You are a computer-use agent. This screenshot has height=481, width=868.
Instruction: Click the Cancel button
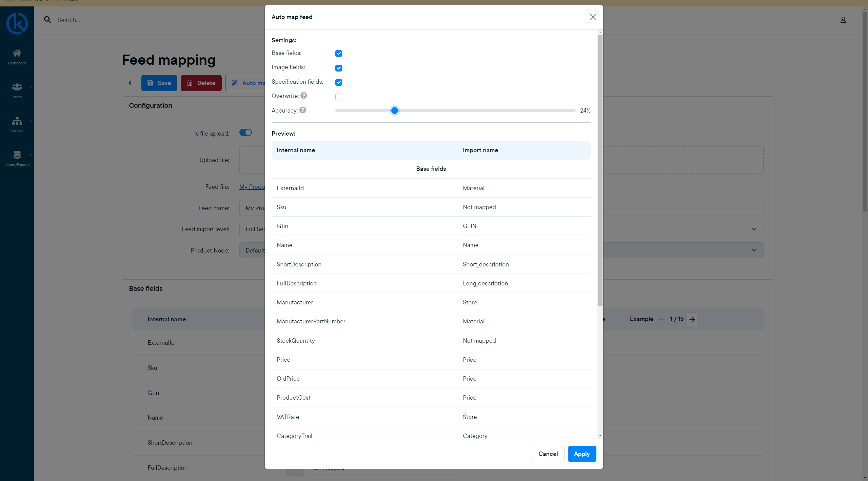548,454
